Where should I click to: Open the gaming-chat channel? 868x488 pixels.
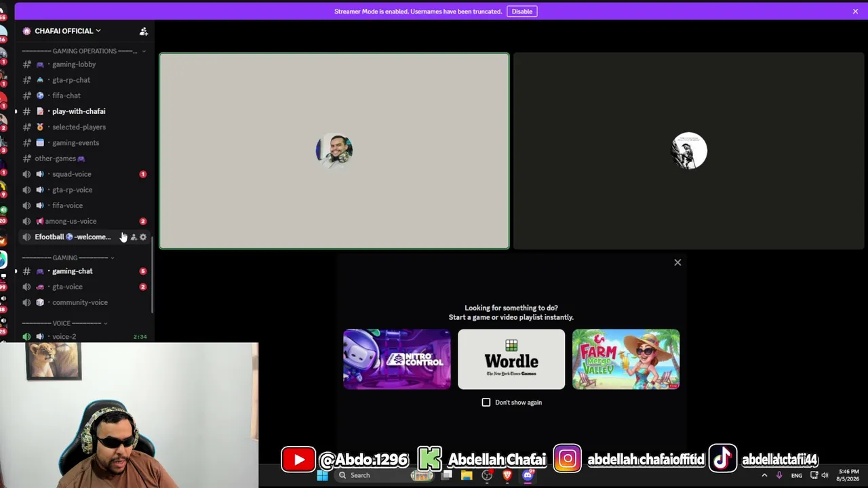(x=84, y=271)
